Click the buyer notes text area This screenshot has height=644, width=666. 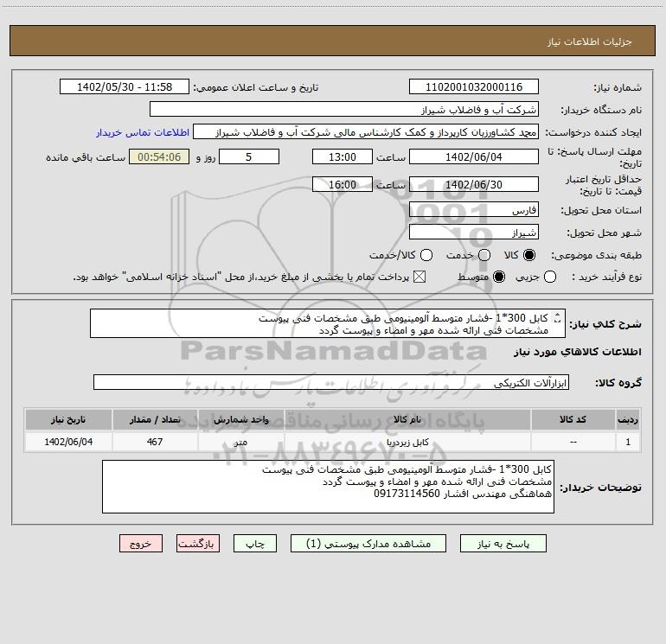click(329, 487)
